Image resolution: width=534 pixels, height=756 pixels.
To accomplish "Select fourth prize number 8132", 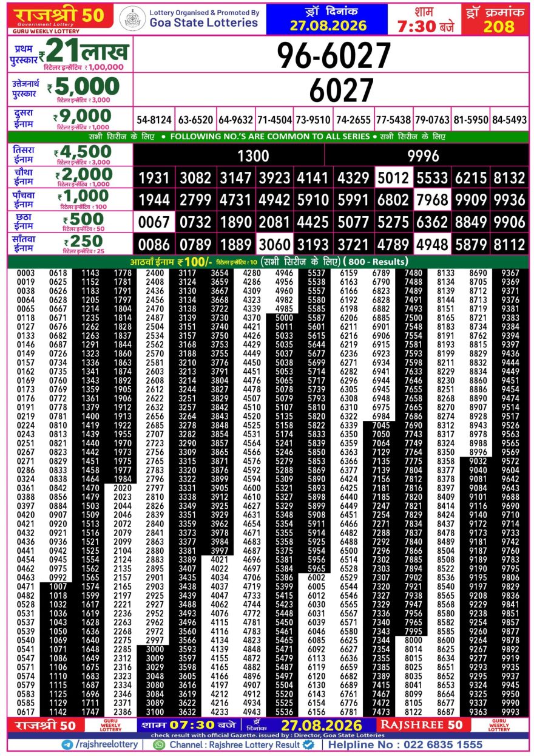I will (x=509, y=178).
